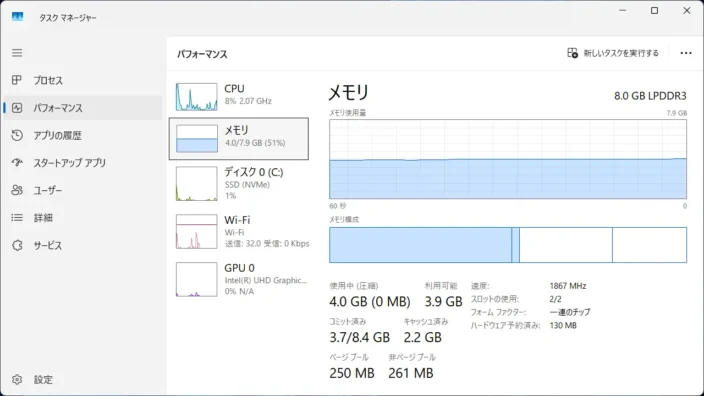
Task: Open スタートアップ アプリ page
Action: coord(83,163)
